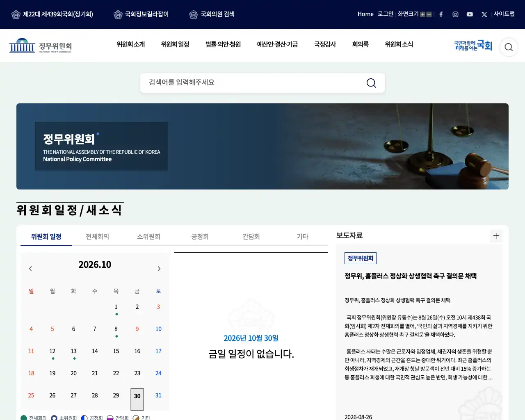The width and height of the screenshot is (525, 420).
Task: Open 예산안·결산·기금 menu
Action: point(278,44)
